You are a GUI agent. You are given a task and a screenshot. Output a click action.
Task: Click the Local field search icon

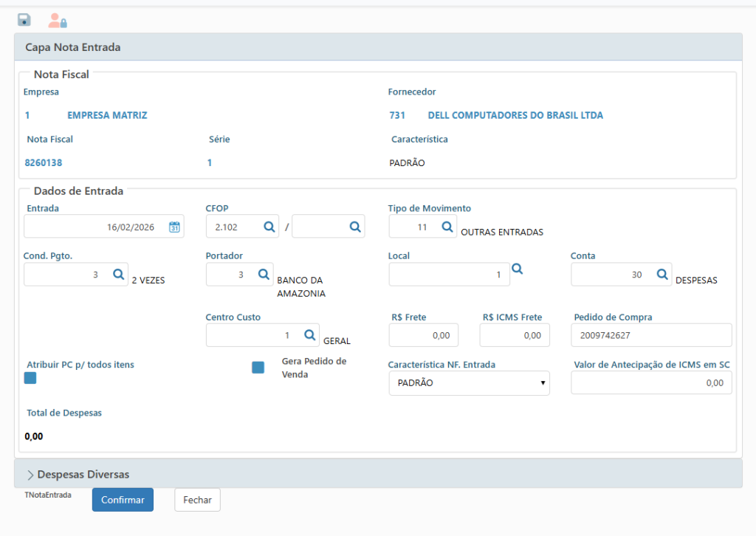pyautogui.click(x=518, y=270)
